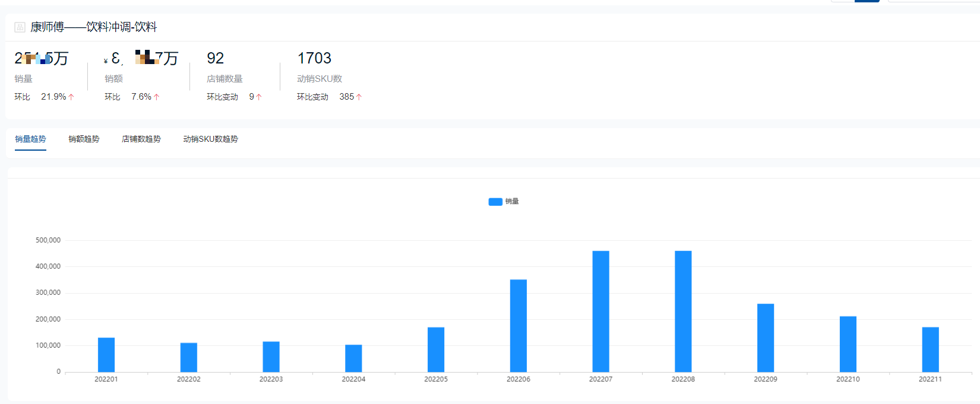
Task: Open the 销额趋势 tab
Action: (x=84, y=139)
